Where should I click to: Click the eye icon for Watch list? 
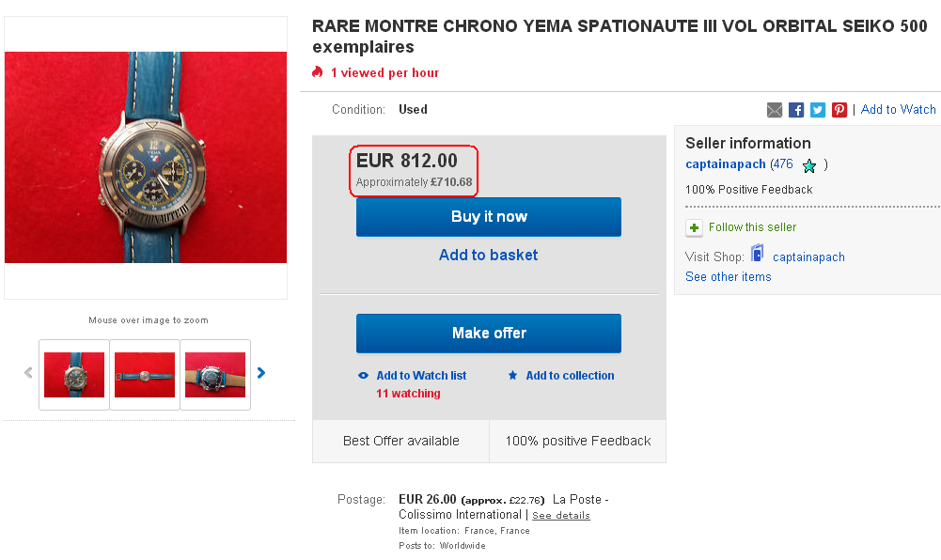click(x=364, y=376)
